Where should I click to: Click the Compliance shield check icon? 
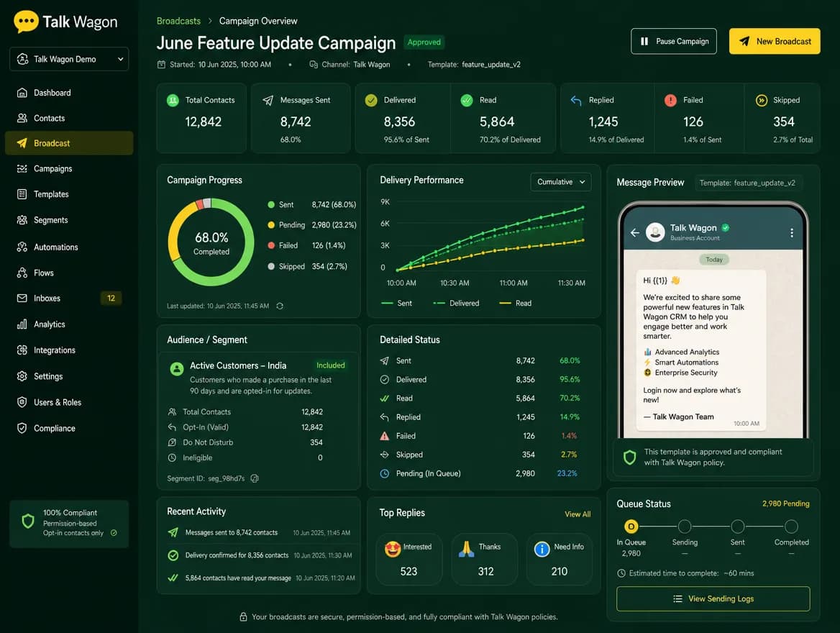tap(22, 428)
